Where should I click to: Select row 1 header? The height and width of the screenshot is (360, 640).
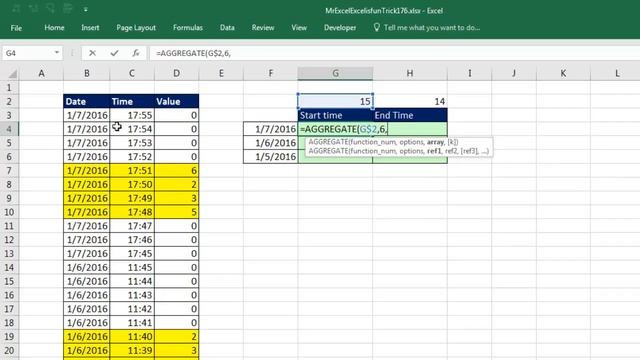pos(9,88)
